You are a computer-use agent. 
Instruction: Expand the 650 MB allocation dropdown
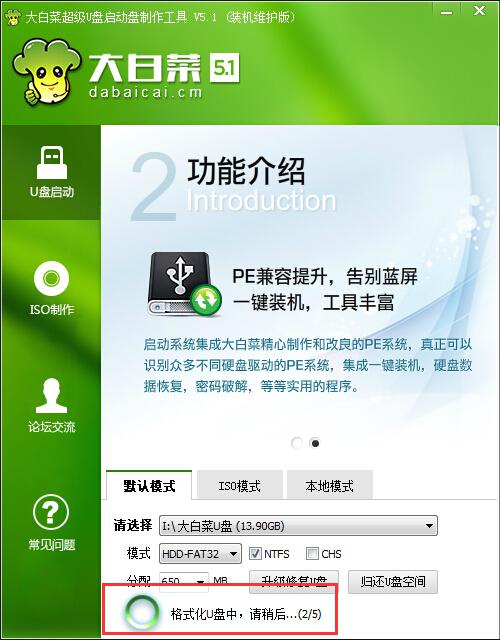(184, 581)
